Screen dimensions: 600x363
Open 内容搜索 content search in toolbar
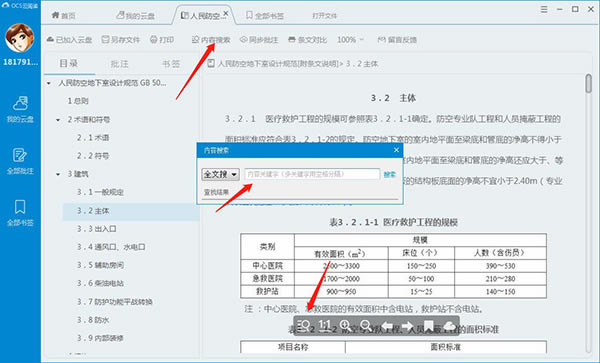[211, 40]
